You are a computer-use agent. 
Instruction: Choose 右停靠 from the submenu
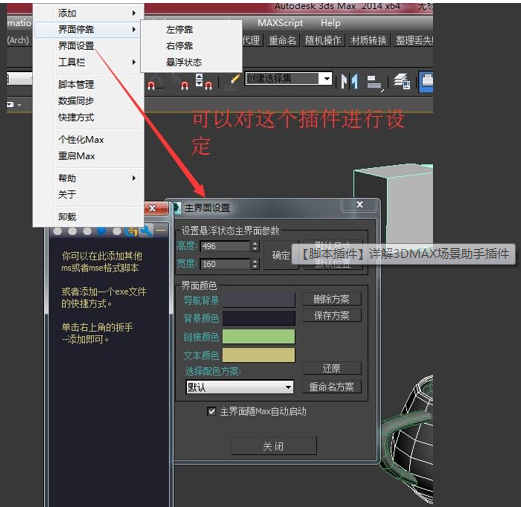[x=180, y=46]
